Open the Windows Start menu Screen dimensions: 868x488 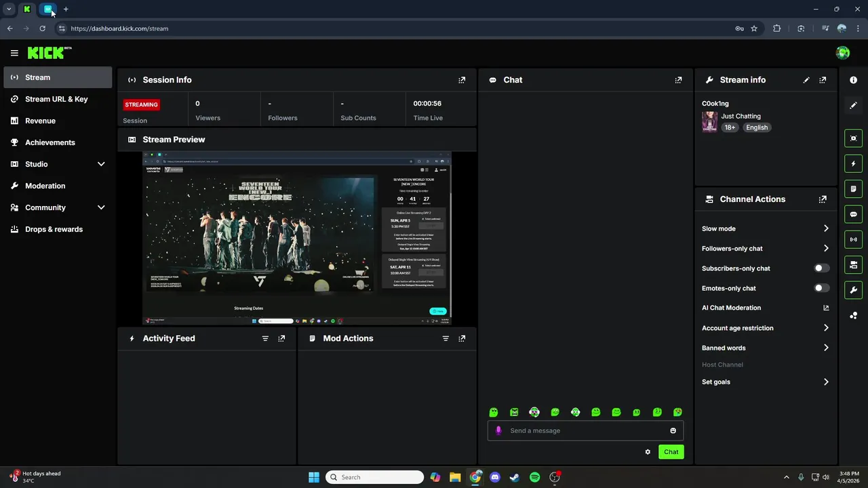point(314,477)
